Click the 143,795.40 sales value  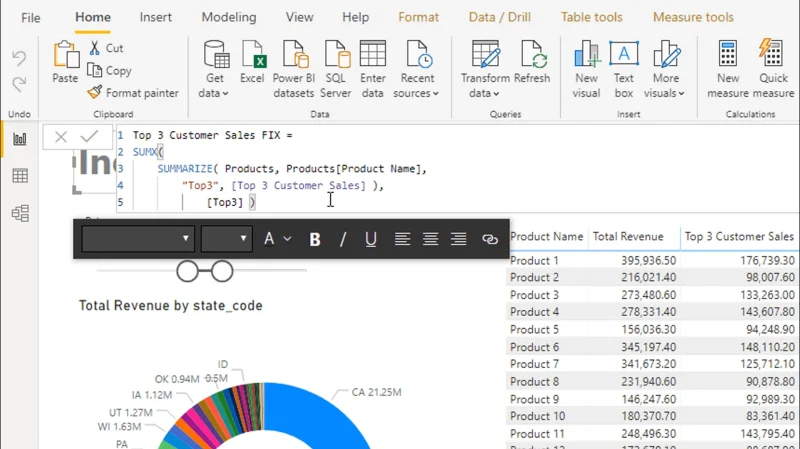[767, 434]
